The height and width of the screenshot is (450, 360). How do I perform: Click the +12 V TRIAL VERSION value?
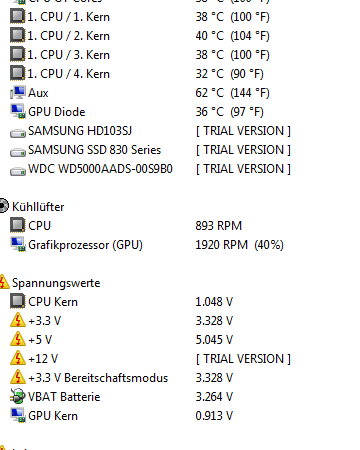coord(243,359)
